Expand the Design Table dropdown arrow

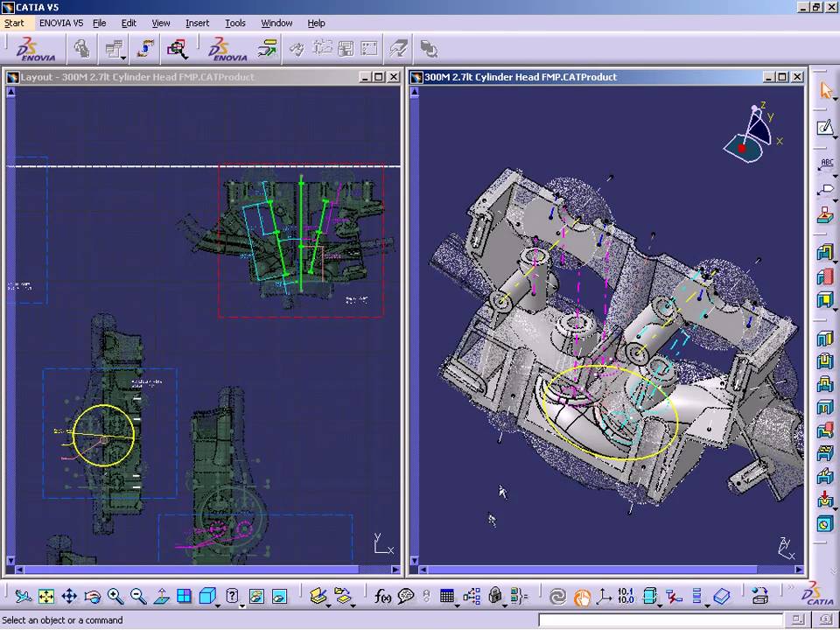pos(457,605)
